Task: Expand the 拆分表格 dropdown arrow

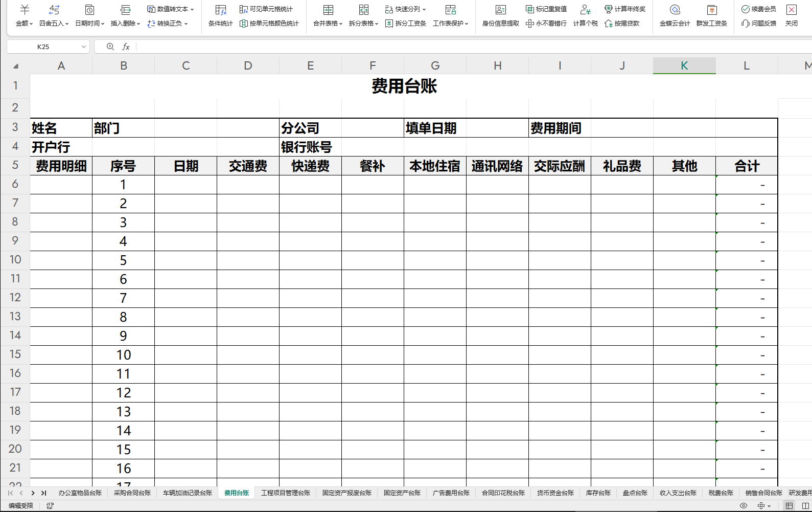Action: [x=377, y=24]
